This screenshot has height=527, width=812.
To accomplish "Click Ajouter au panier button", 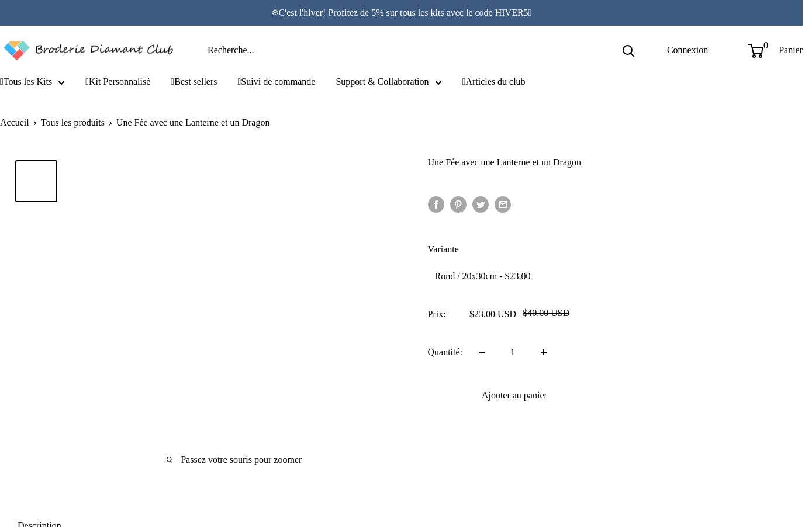I will [514, 396].
